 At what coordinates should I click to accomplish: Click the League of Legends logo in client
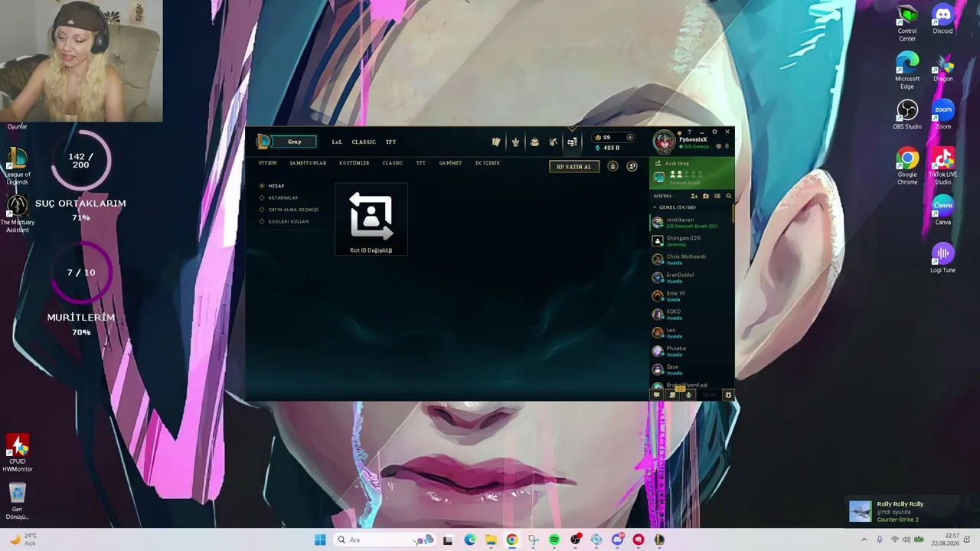[x=263, y=142]
